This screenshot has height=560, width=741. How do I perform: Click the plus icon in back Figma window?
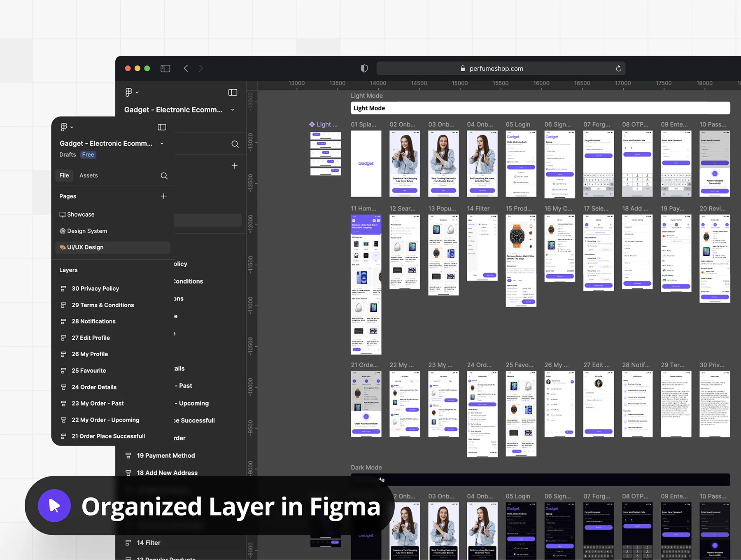[x=235, y=166]
